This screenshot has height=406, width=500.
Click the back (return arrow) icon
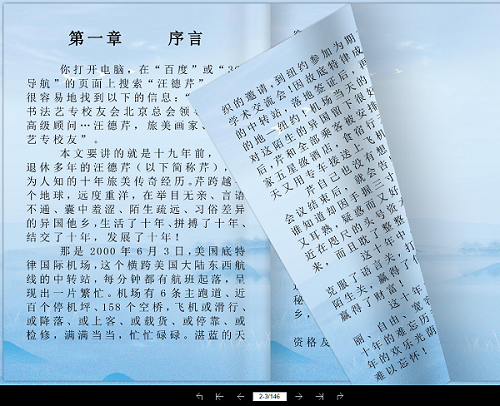pos(199,396)
